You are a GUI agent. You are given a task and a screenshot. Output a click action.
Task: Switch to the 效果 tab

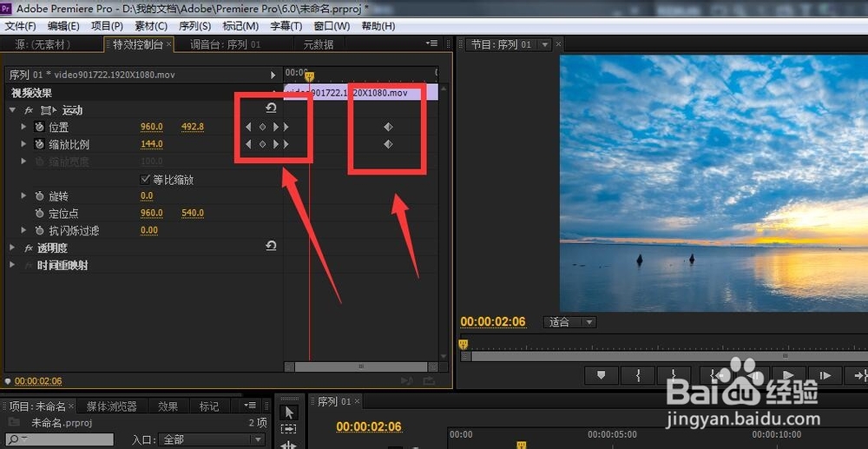tap(168, 406)
